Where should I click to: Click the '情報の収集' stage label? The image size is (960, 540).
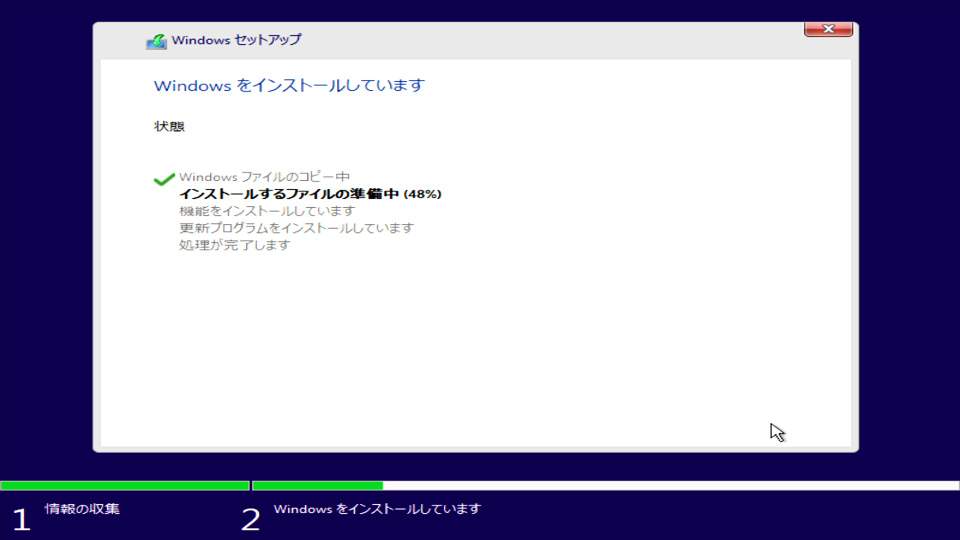click(x=82, y=509)
